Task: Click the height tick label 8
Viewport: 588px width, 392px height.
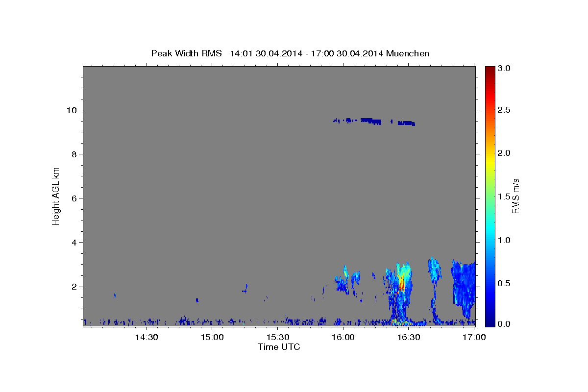Action: [74, 154]
